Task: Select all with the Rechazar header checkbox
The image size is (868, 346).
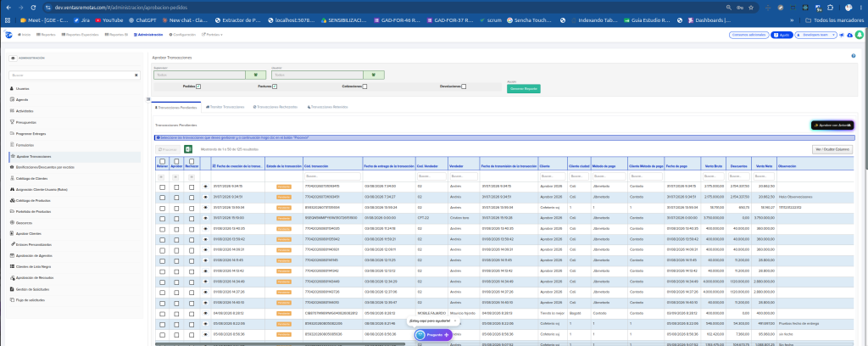Action: pyautogui.click(x=192, y=161)
